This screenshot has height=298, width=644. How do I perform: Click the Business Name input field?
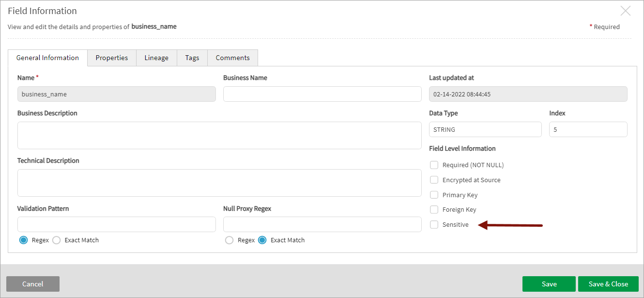[x=322, y=94]
